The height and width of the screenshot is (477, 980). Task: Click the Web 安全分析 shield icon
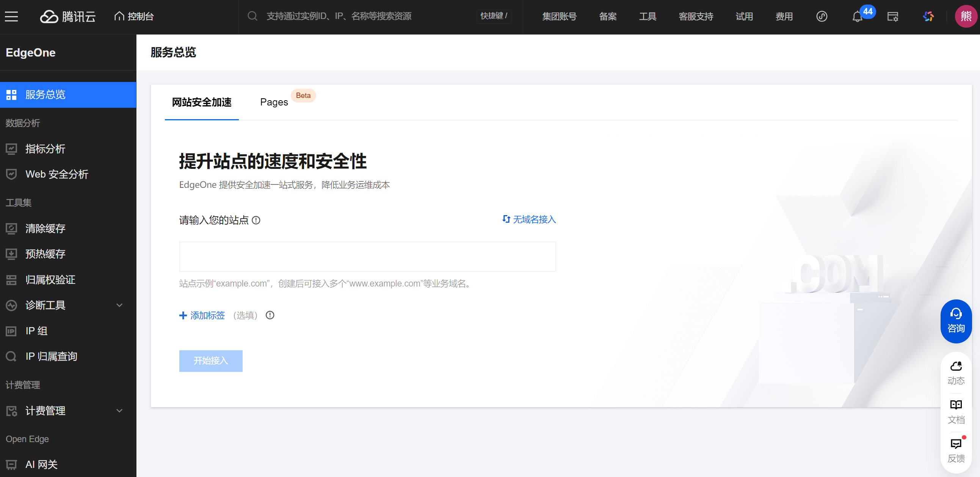(x=11, y=174)
